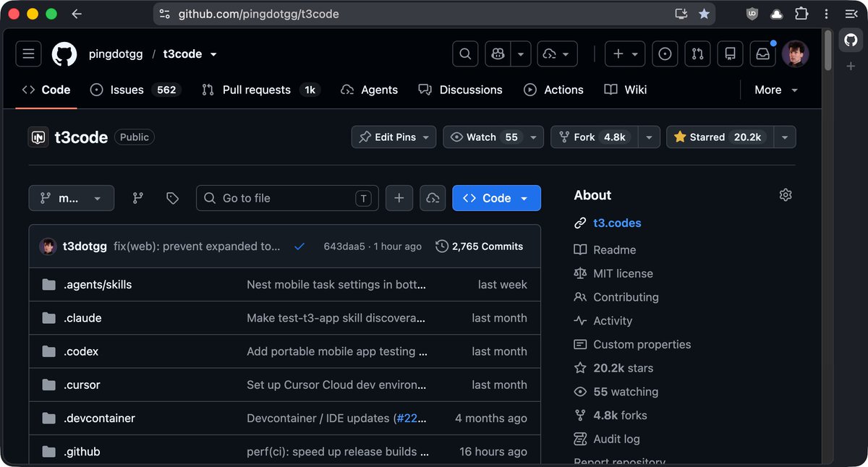Open the .github folder

pos(82,452)
